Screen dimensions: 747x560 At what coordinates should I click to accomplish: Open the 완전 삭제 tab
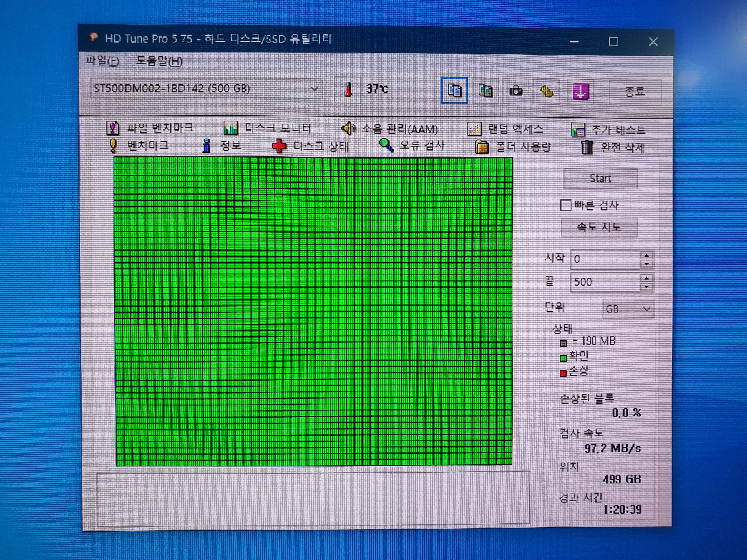(613, 148)
